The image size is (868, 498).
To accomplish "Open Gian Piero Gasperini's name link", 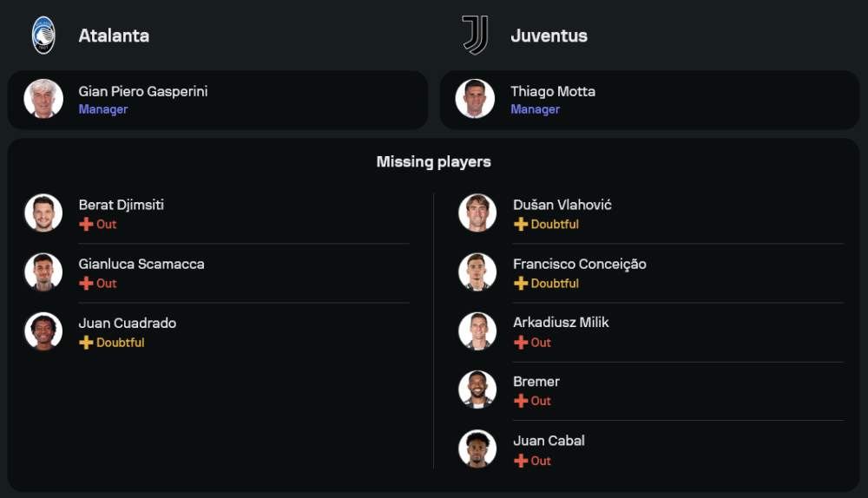I will point(143,91).
